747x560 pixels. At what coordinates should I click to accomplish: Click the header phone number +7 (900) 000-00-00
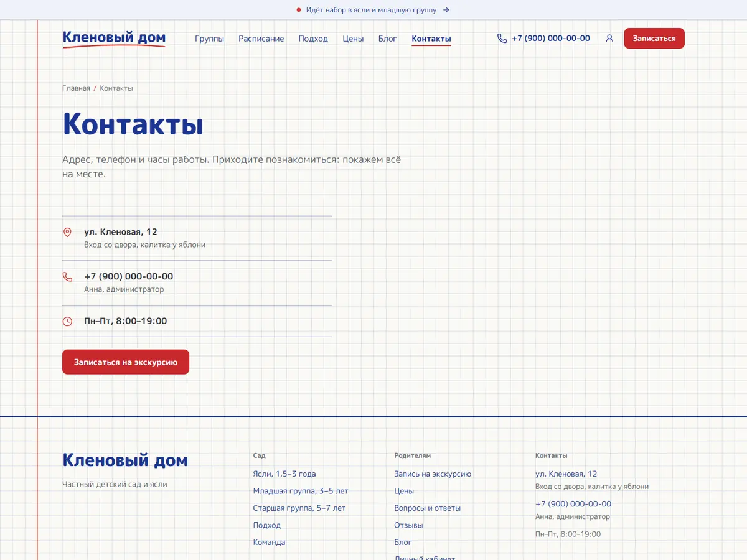coord(551,39)
